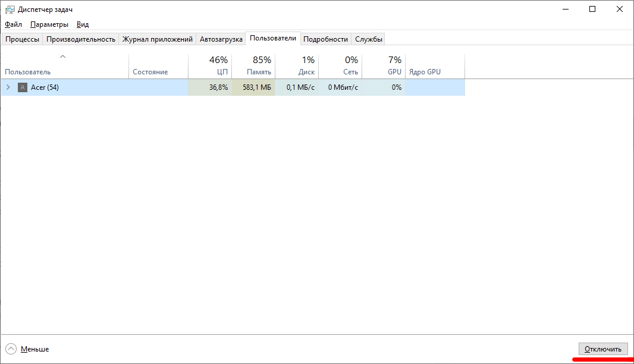Screen dimensions: 634x364
Task: Maximize the Task Manager window
Action: click(592, 9)
